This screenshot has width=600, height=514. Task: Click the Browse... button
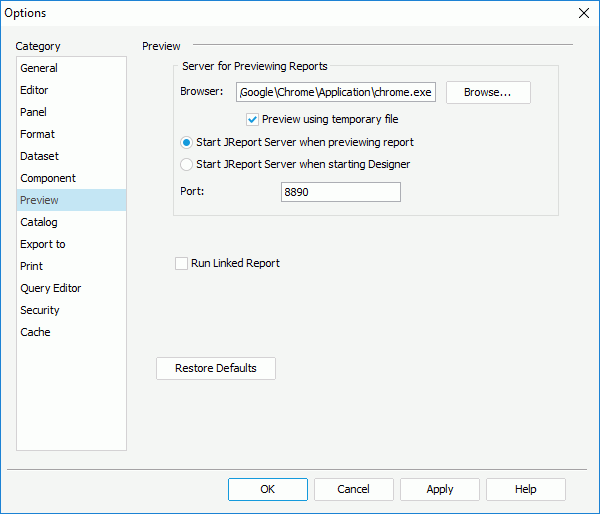488,92
